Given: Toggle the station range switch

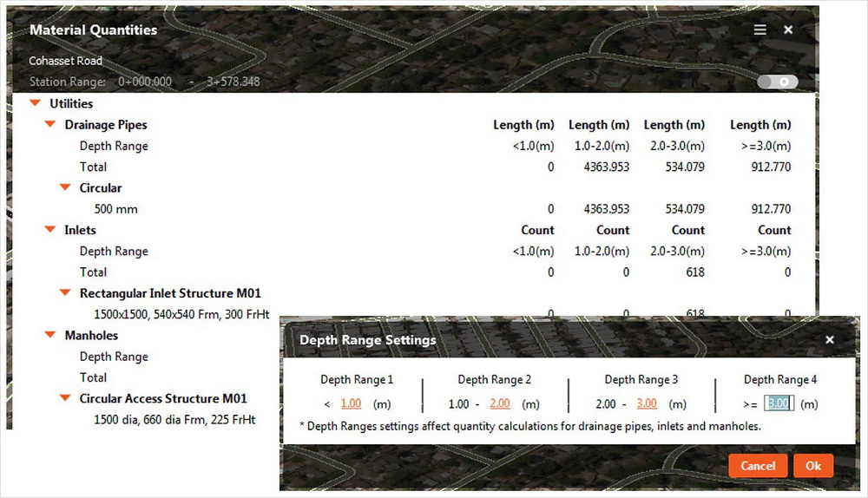Looking at the screenshot, I should coord(777,82).
